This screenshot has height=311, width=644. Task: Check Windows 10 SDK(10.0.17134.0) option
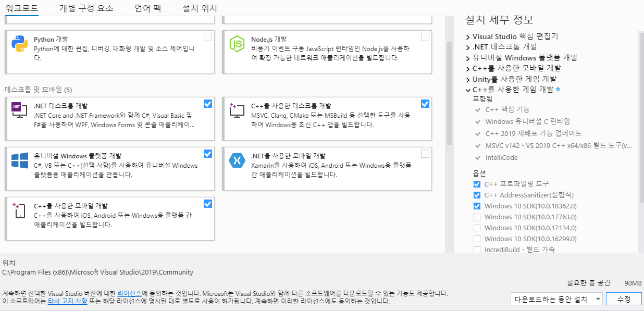tap(477, 228)
